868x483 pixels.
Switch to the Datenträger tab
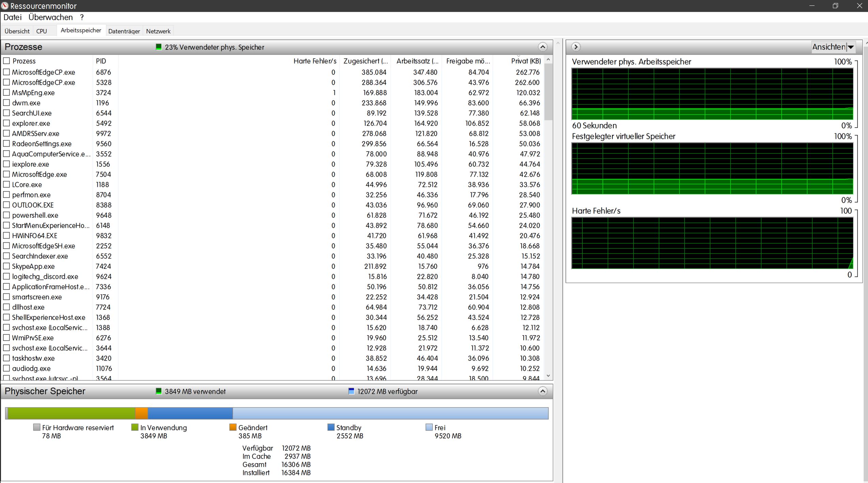pos(124,31)
